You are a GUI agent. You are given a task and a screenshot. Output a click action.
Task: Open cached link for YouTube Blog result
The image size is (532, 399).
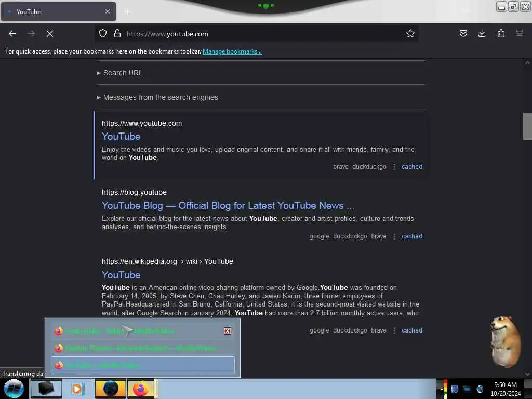(412, 236)
